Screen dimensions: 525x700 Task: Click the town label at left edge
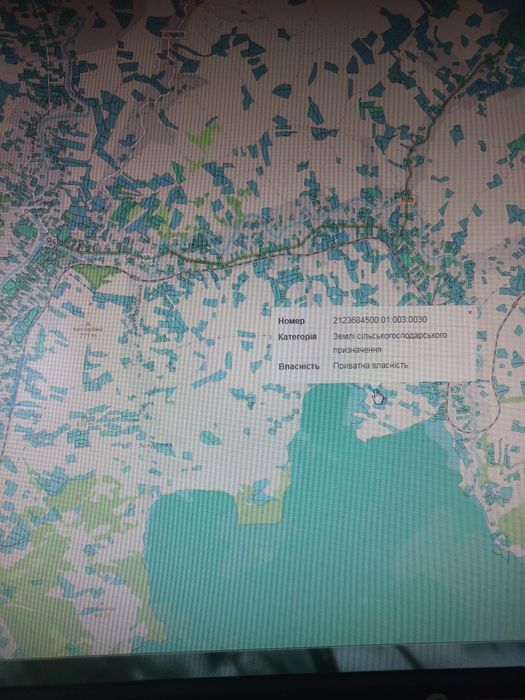(56, 239)
